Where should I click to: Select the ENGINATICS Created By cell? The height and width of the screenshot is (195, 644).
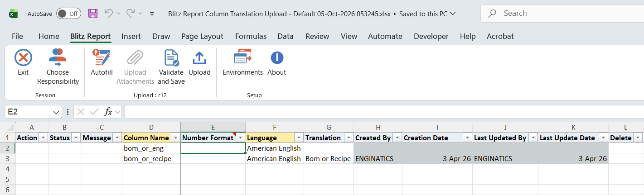tap(378, 159)
